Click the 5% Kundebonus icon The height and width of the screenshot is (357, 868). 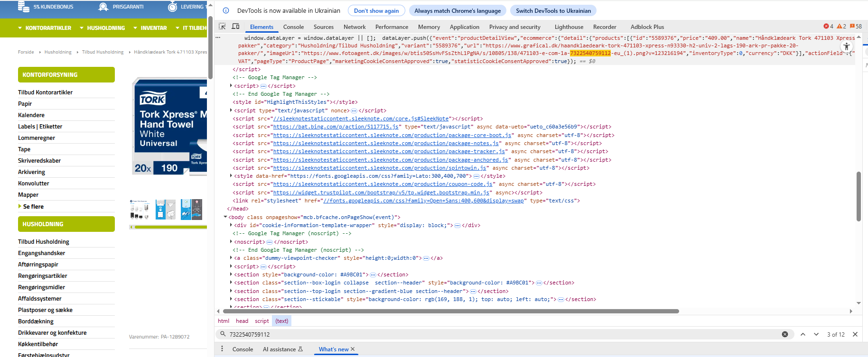click(24, 6)
